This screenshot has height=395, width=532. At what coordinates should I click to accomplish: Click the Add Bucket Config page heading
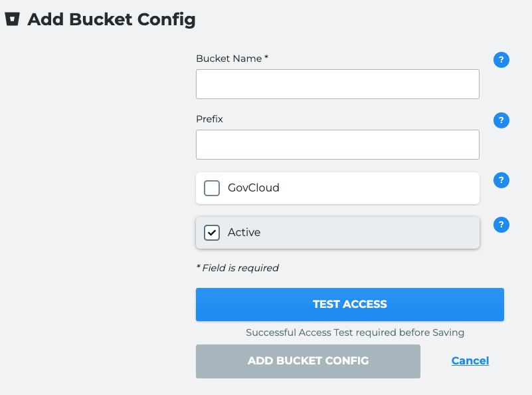click(112, 19)
